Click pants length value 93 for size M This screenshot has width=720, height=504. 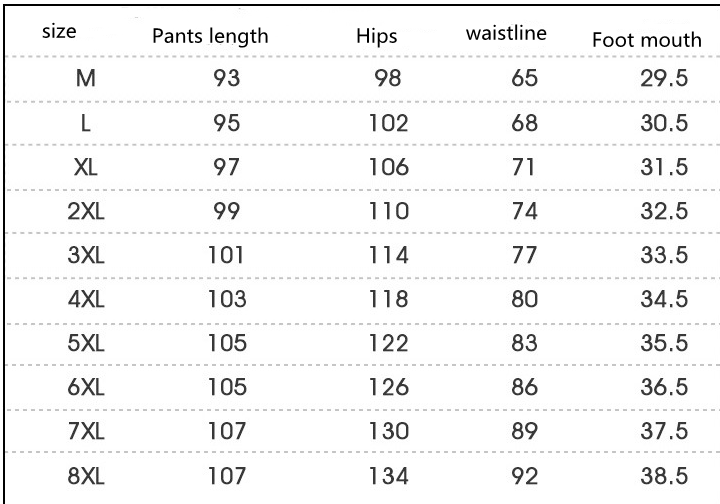pyautogui.click(x=227, y=81)
